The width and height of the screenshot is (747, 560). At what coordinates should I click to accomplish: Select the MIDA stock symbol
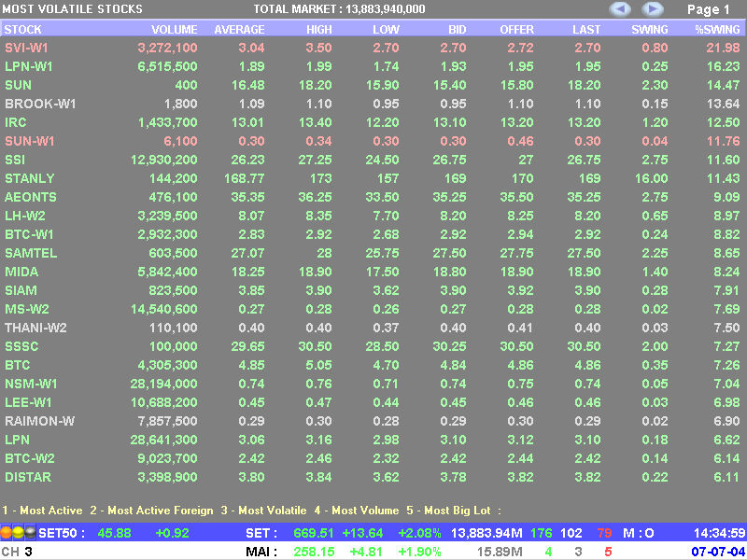(21, 272)
